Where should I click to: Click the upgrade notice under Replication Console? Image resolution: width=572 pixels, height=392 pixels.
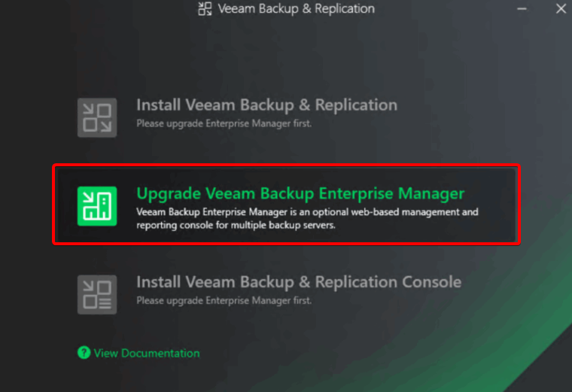[224, 300]
